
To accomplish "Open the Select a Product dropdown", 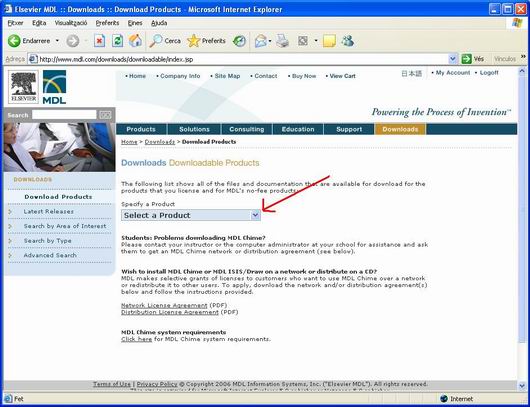I will click(x=191, y=215).
